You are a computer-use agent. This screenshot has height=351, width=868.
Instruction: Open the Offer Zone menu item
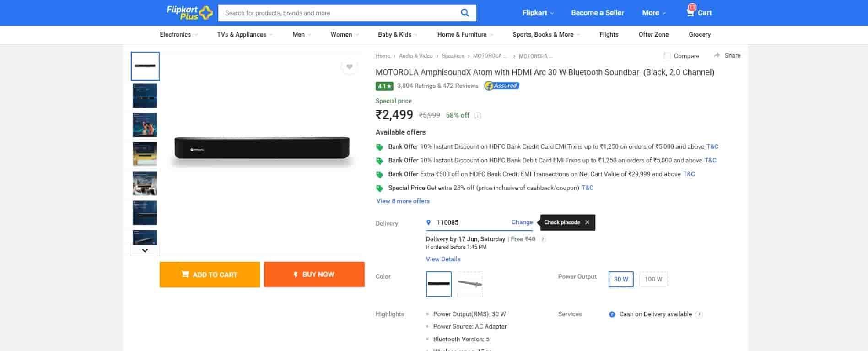pos(653,35)
